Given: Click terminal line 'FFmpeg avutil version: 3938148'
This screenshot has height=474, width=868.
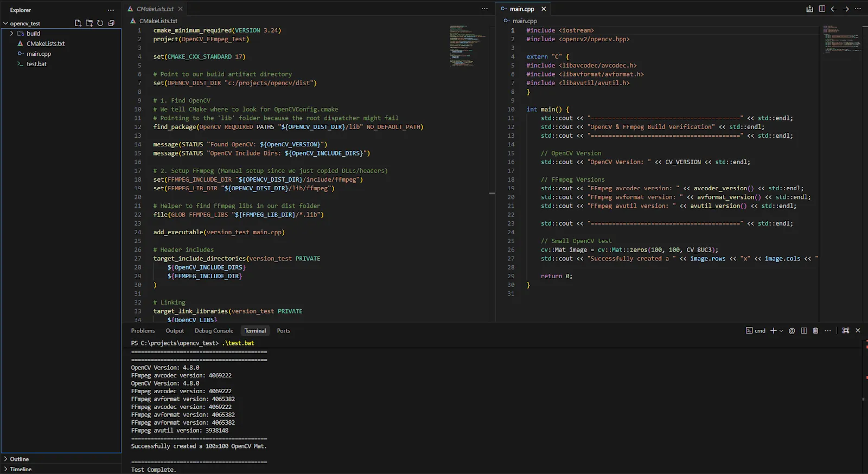Looking at the screenshot, I should coord(180,431).
